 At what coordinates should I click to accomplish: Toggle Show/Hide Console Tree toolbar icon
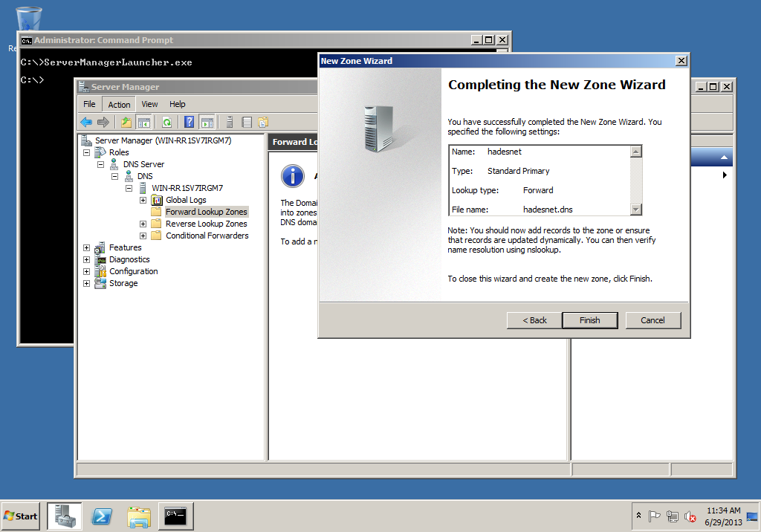point(144,122)
